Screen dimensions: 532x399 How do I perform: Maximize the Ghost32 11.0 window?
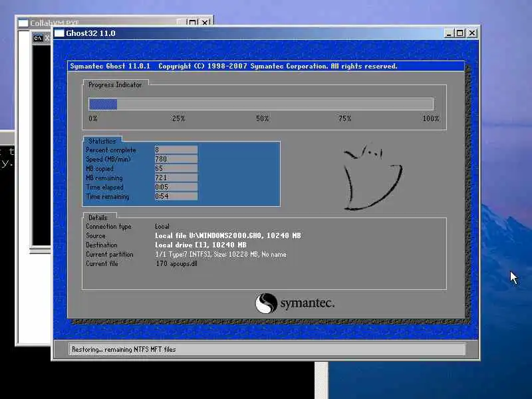point(460,33)
